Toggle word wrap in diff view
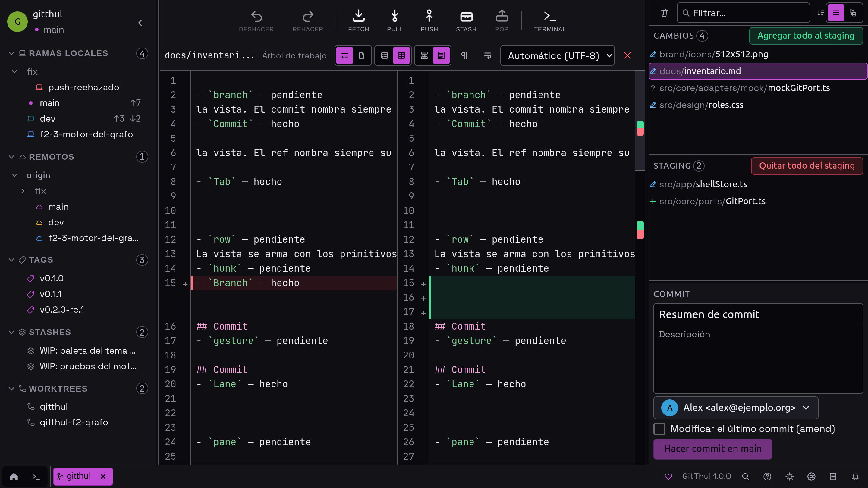Screen dimensions: 868x488 pyautogui.click(x=488, y=55)
